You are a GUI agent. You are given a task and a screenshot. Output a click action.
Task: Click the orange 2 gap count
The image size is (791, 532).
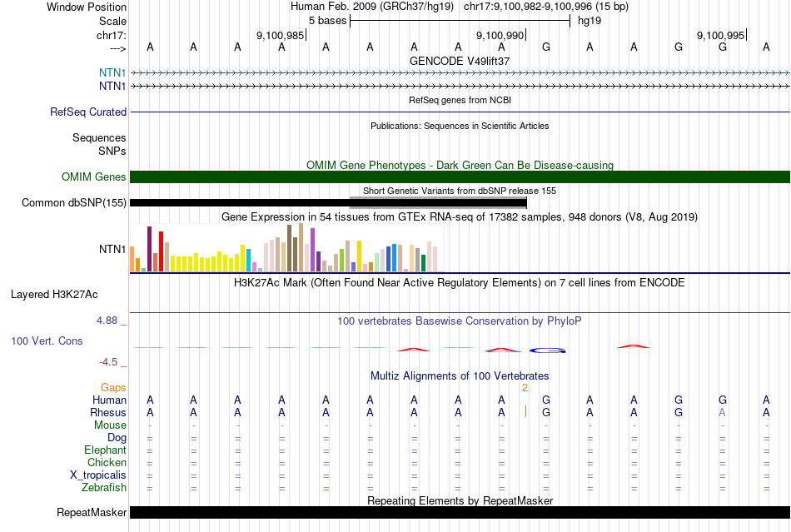[525, 388]
